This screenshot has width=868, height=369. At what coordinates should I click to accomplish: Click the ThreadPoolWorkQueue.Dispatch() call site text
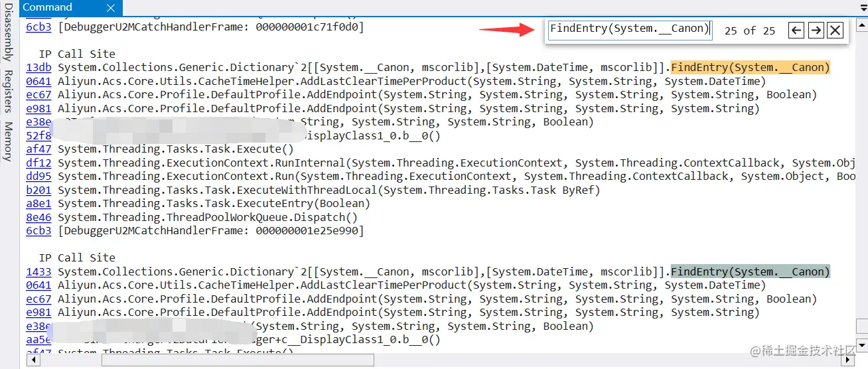click(208, 217)
